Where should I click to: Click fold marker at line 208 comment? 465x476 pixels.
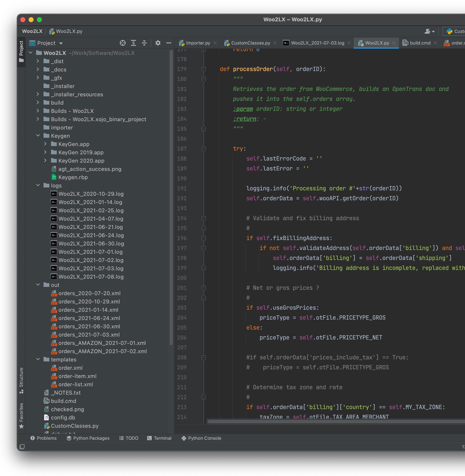204,358
